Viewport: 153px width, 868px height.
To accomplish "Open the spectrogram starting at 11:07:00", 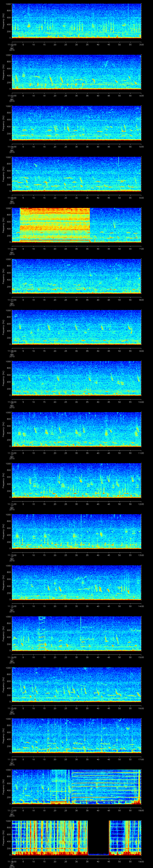I will 77,276.
